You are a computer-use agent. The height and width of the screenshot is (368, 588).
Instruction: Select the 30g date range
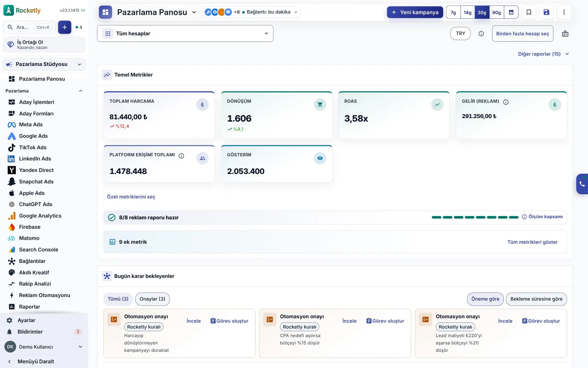[x=482, y=12]
